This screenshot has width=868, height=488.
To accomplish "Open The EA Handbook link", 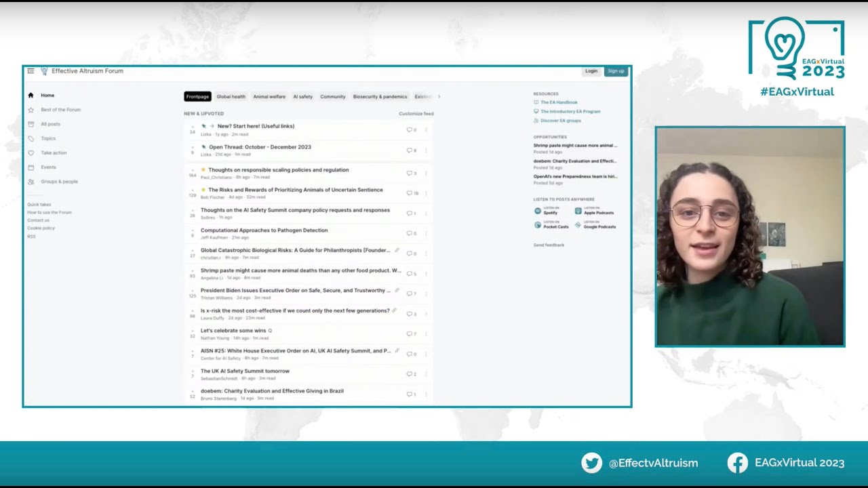I will 559,102.
